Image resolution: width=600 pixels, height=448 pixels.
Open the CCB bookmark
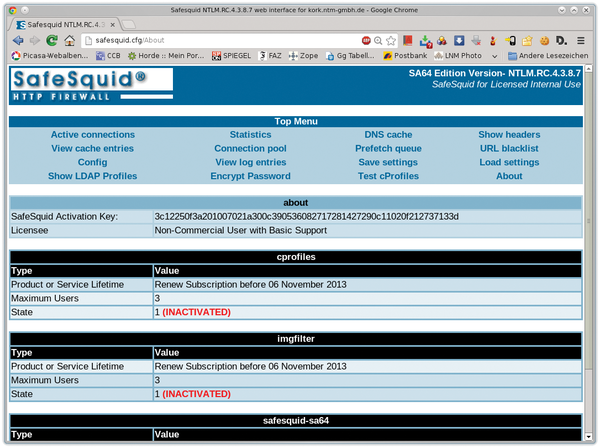pos(108,56)
